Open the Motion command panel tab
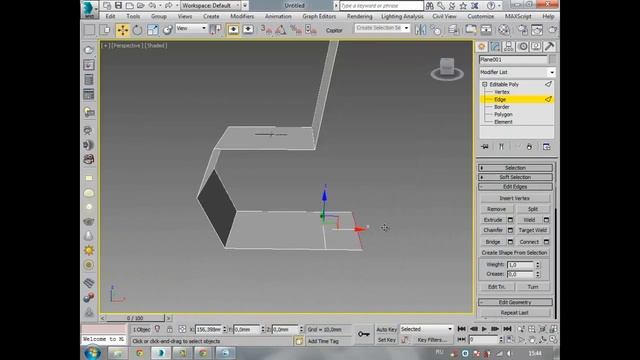 [522, 47]
